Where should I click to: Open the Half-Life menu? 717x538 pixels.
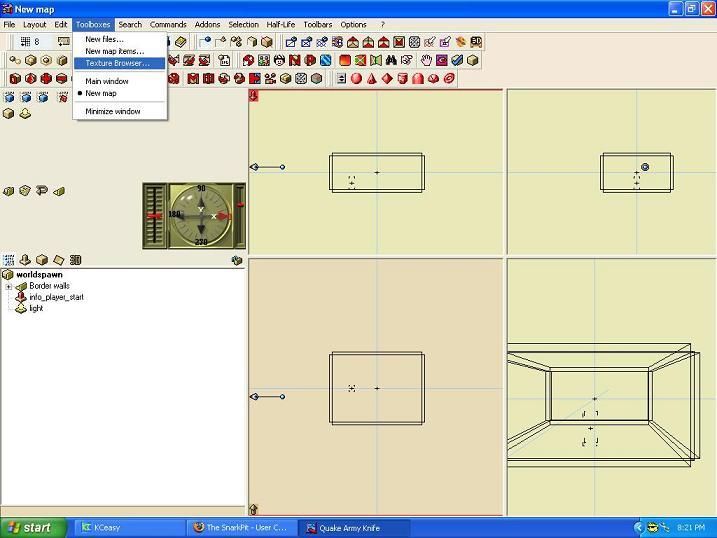coord(280,24)
